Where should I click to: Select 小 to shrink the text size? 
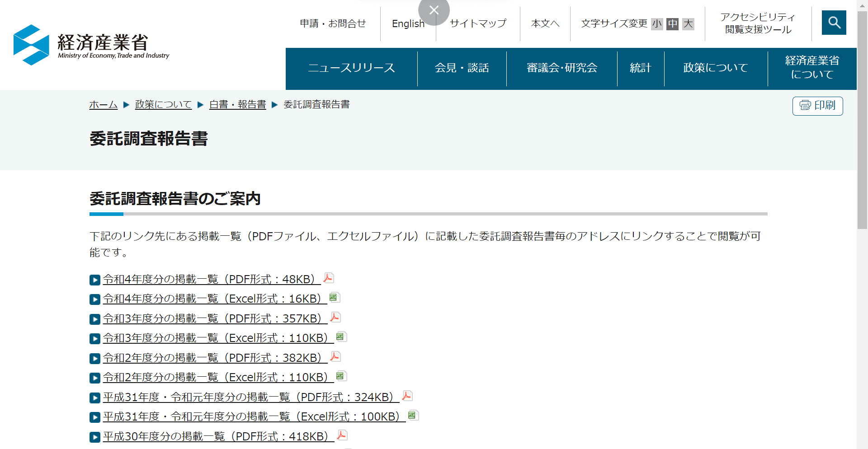coord(657,24)
